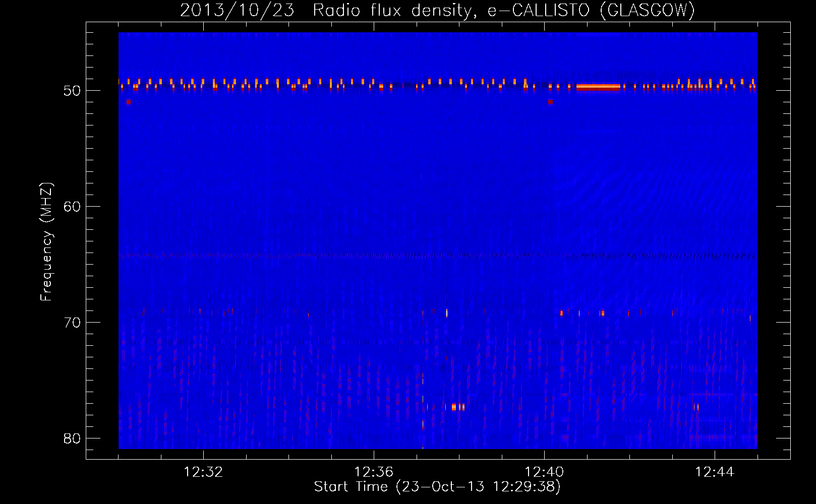The width and height of the screenshot is (816, 504).
Task: Click the 80 frequency tick label
Action: [72, 438]
